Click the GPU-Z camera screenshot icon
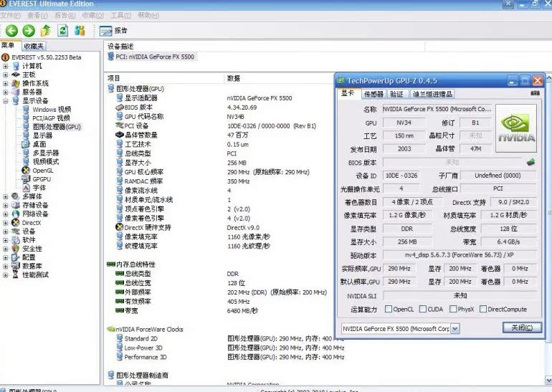 [x=535, y=93]
